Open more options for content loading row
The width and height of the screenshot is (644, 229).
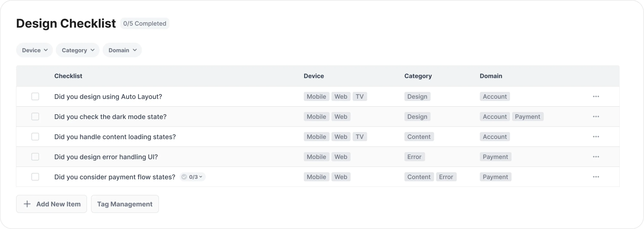point(596,137)
